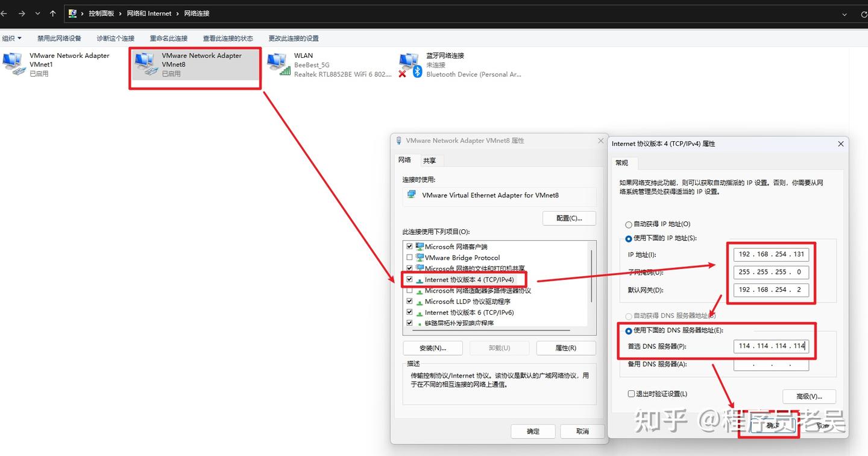
Task: Expand the 组织 dropdown menu
Action: [x=12, y=37]
